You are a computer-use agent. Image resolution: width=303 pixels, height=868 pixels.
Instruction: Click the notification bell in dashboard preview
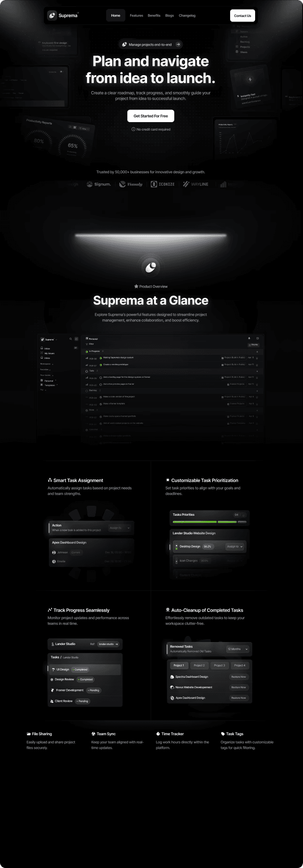pyautogui.click(x=249, y=338)
